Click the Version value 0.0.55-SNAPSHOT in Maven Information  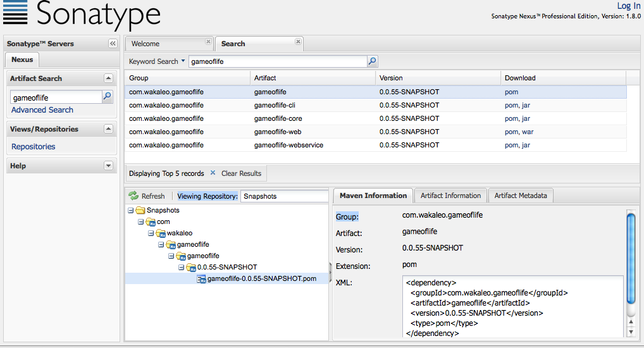click(x=433, y=248)
